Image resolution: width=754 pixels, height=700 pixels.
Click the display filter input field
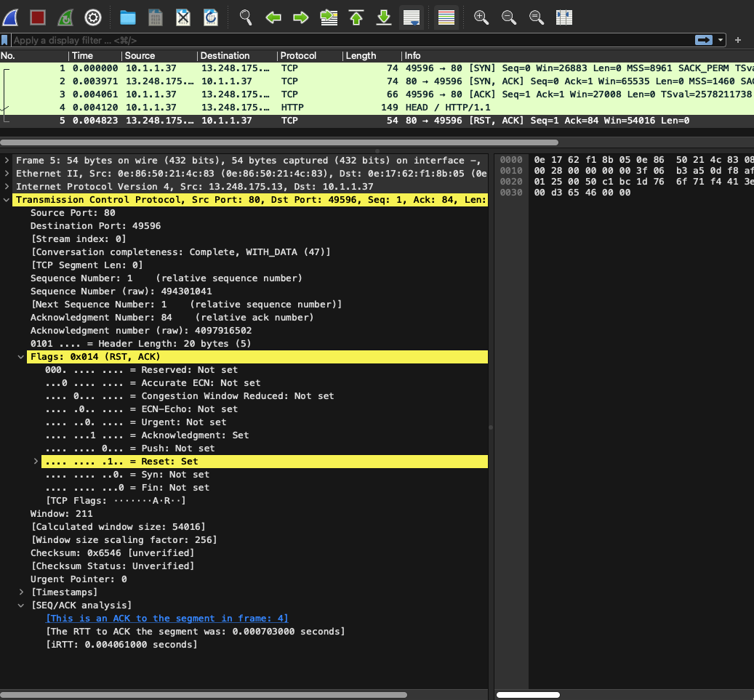pos(291,41)
